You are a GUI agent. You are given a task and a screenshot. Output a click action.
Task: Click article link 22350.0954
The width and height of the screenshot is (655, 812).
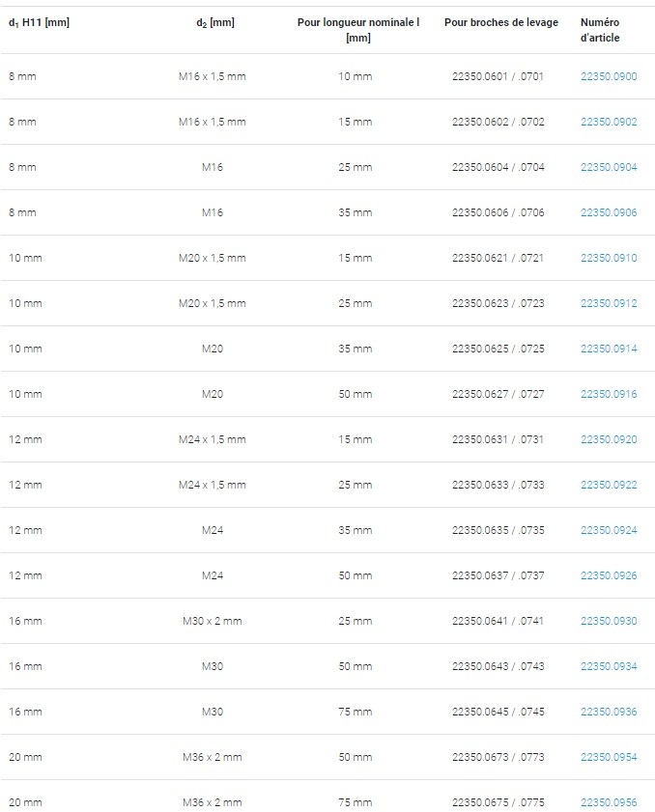[x=609, y=757]
